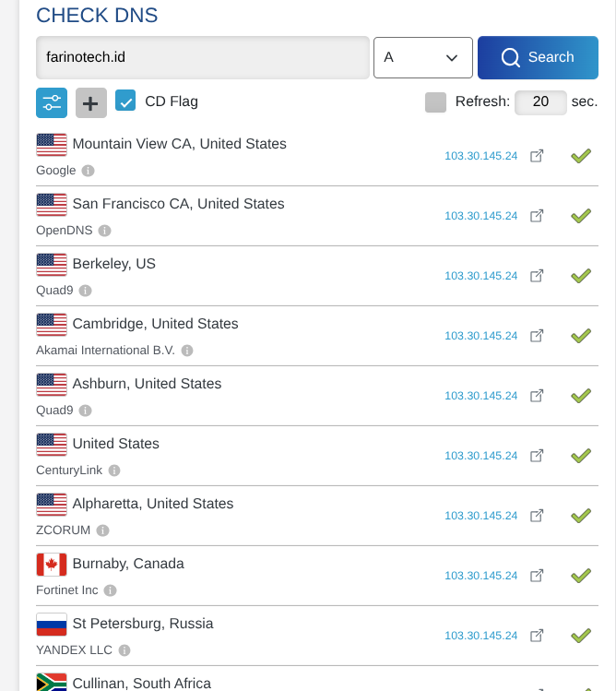Click info icon beside Fortinet Inc
Image resolution: width=616 pixels, height=691 pixels.
pos(110,590)
